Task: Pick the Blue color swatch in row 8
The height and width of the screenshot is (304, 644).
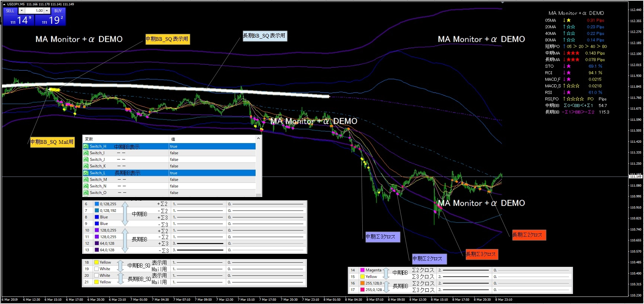Action: click(97, 217)
